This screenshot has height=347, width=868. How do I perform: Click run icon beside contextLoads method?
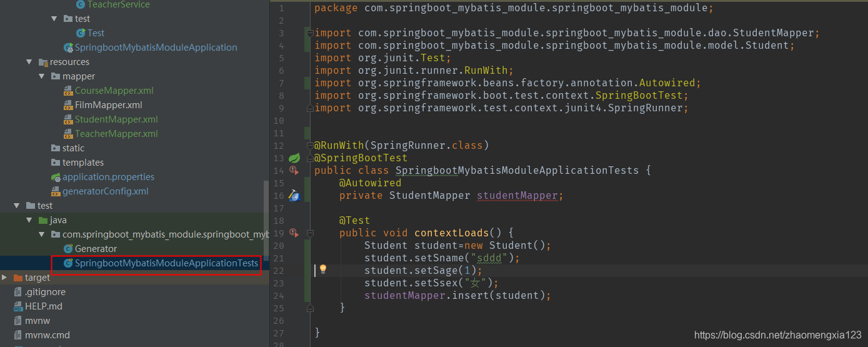pos(294,233)
